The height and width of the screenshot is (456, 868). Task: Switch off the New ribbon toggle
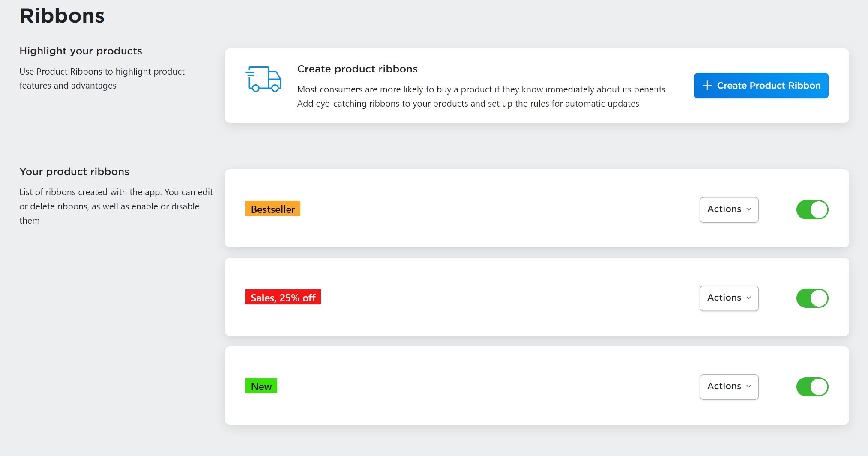coord(812,387)
